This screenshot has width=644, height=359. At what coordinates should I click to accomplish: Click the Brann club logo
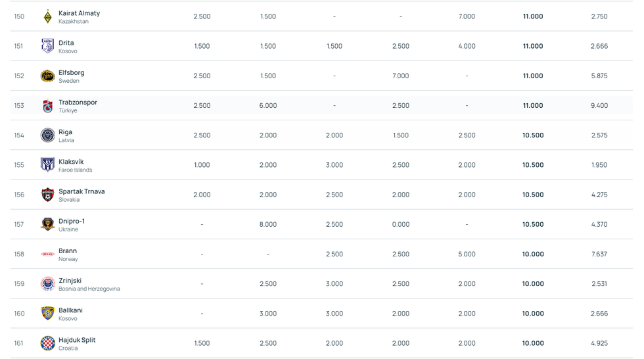click(47, 254)
